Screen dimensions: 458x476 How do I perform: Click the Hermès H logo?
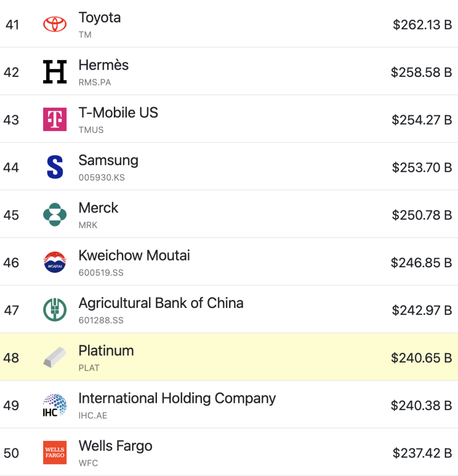click(x=55, y=72)
